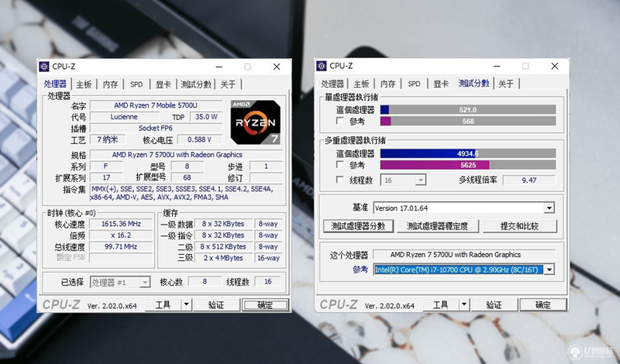
Task: Switch to 内存 tab in left window
Action: (110, 84)
